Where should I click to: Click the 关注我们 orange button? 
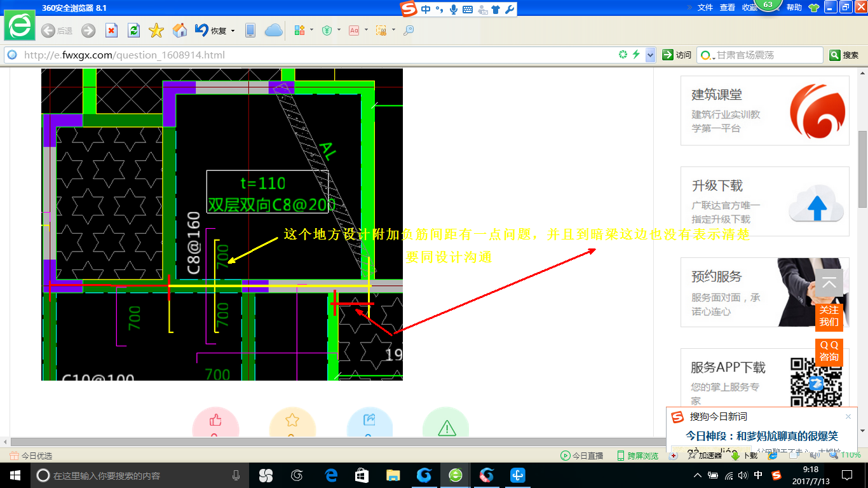829,316
